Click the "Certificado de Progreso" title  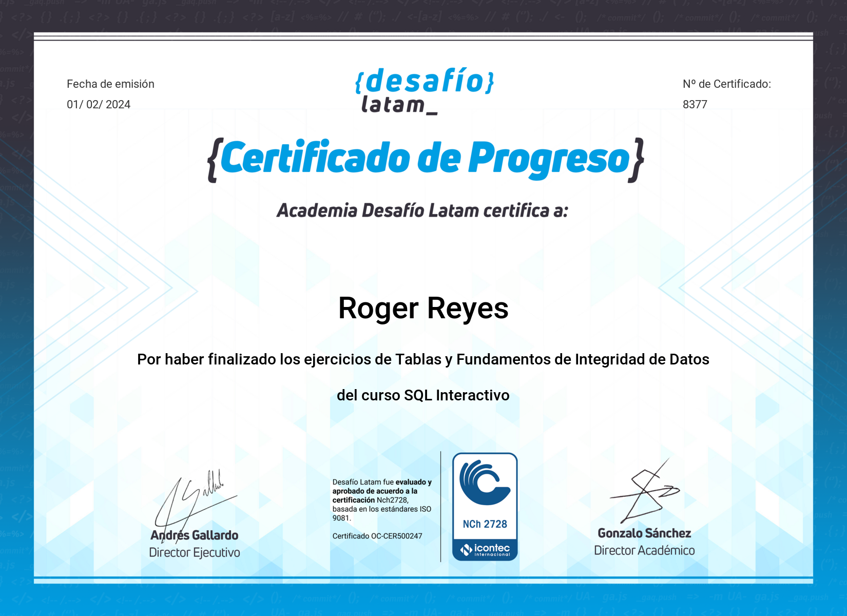[426, 160]
